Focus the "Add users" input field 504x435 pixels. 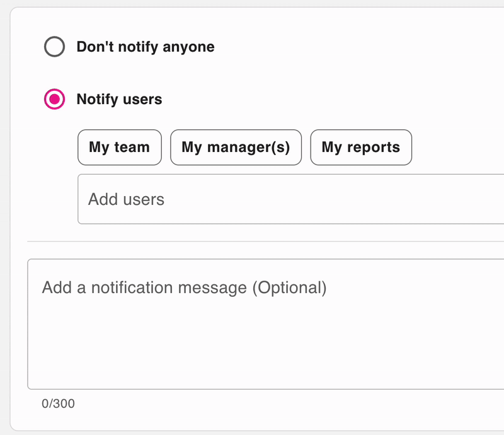coord(290,199)
